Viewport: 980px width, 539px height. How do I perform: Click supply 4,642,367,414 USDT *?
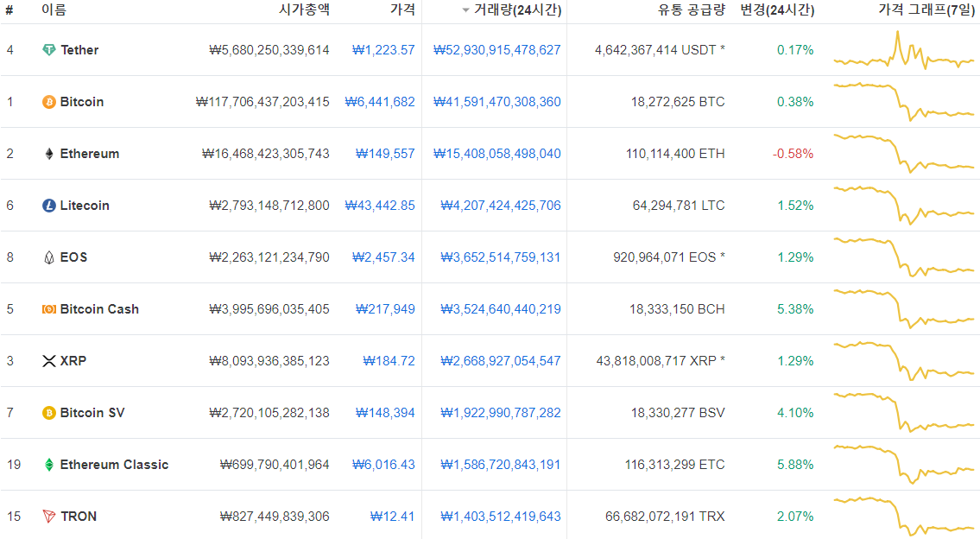point(660,50)
